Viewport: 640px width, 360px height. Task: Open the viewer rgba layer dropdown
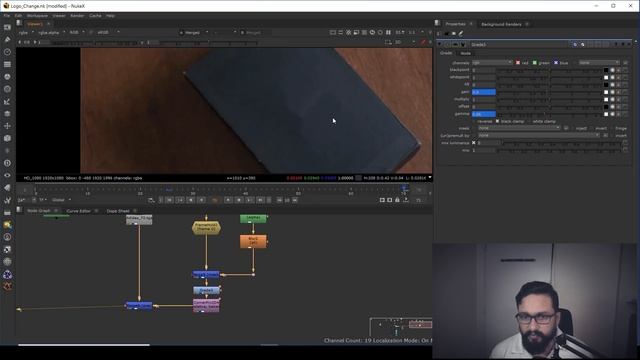click(26, 32)
